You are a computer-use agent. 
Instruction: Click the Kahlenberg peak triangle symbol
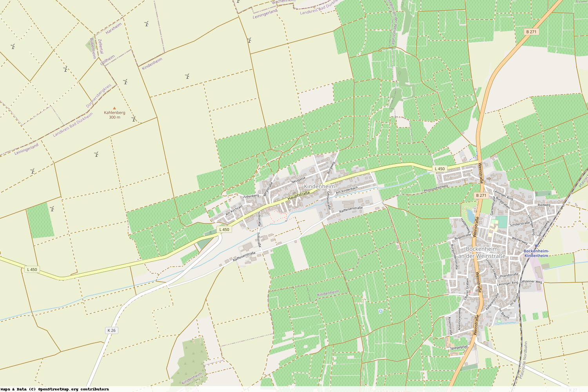[x=114, y=108]
